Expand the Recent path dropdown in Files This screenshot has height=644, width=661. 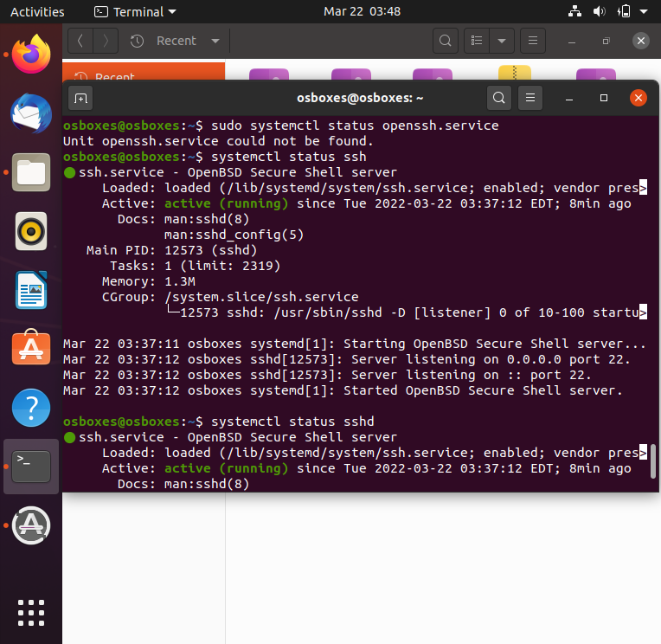(x=215, y=41)
